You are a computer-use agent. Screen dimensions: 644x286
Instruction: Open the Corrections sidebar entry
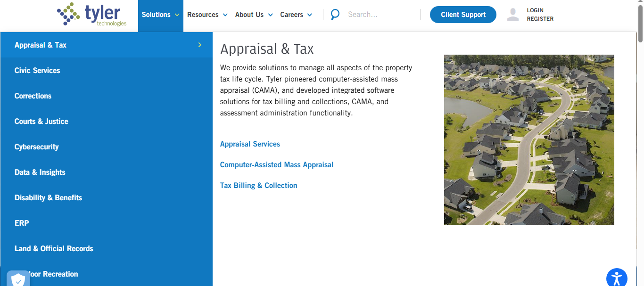[33, 96]
